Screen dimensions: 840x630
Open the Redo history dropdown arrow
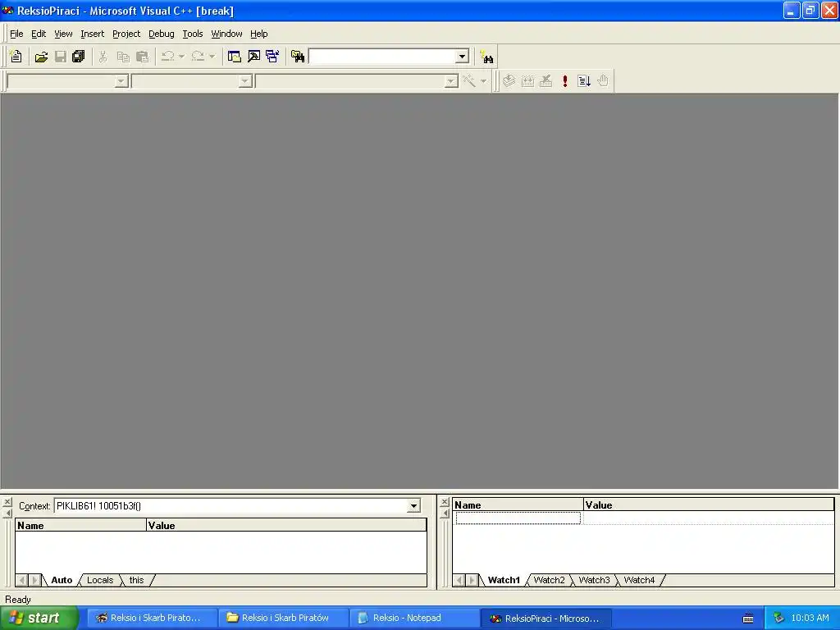(212, 57)
